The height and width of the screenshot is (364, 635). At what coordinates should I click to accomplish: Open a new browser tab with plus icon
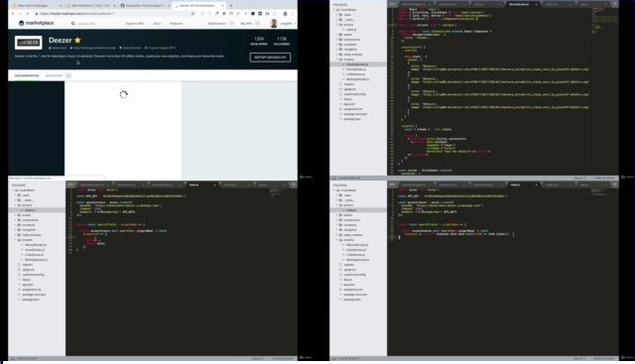point(231,6)
